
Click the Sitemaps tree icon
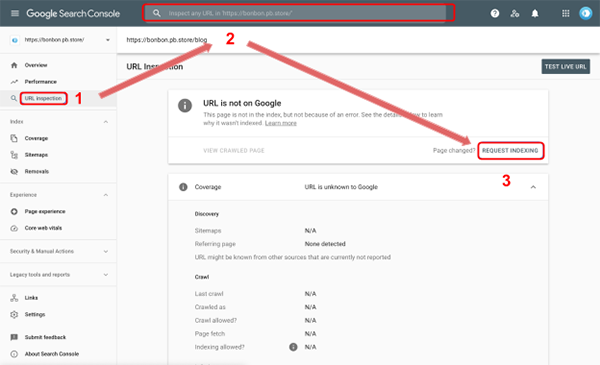click(x=14, y=155)
